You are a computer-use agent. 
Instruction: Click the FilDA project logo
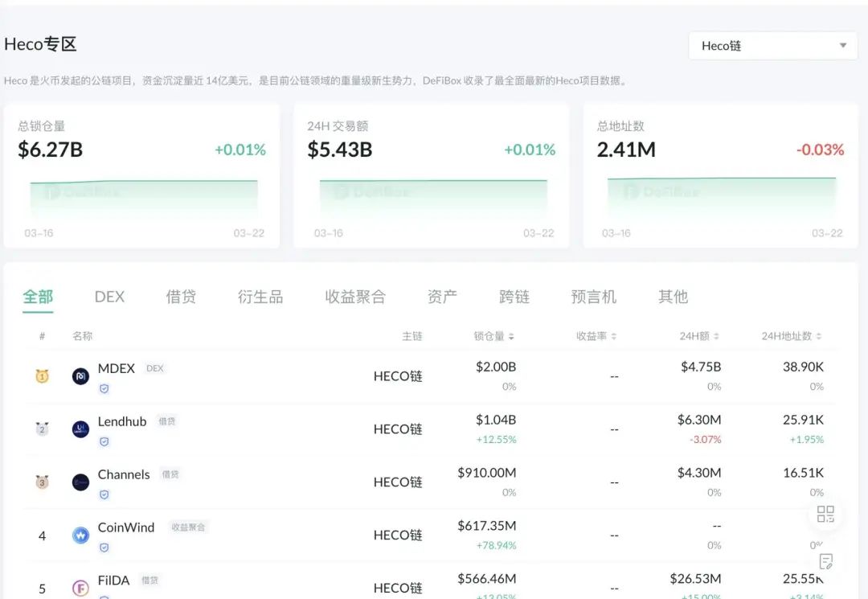click(x=81, y=588)
